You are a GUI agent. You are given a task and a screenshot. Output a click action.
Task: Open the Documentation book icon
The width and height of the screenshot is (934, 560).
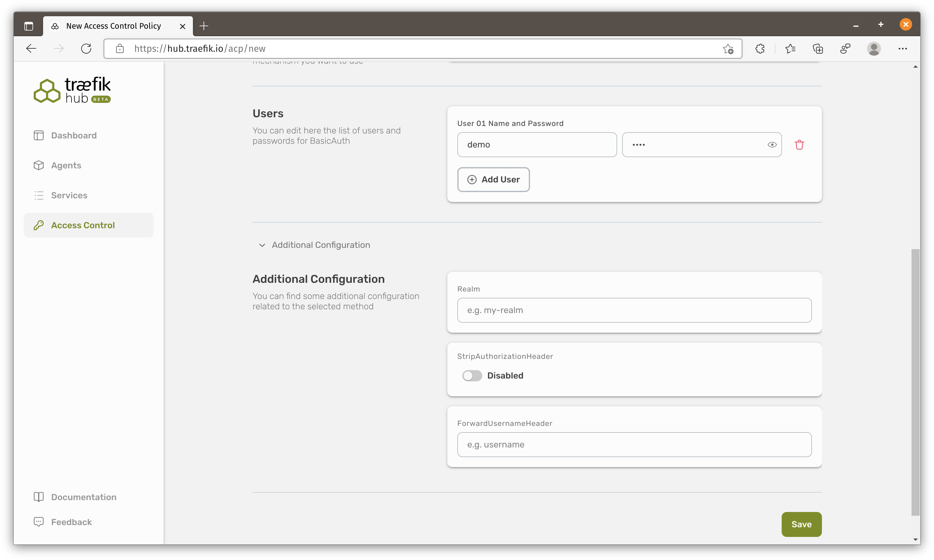pyautogui.click(x=39, y=497)
